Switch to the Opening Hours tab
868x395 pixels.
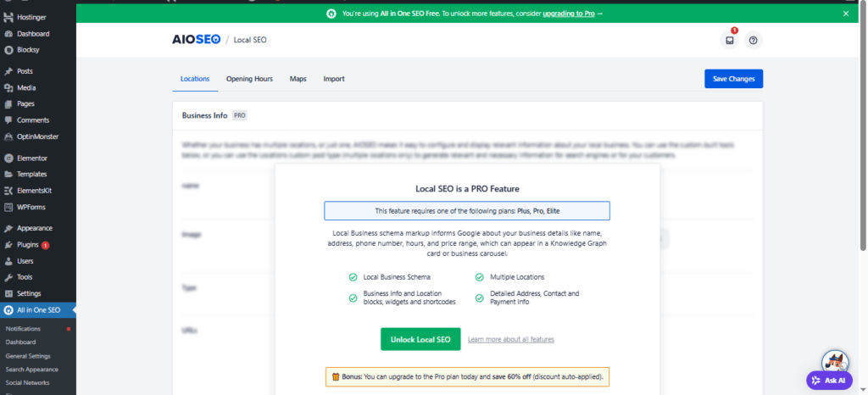tap(250, 79)
